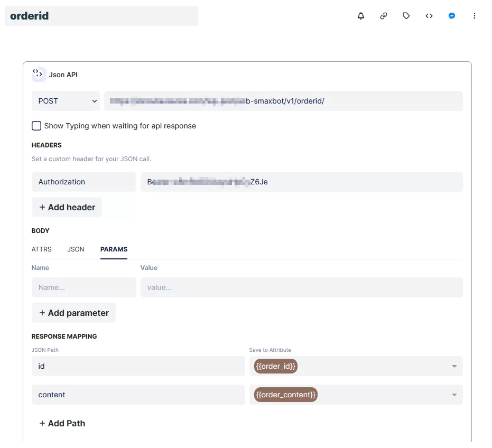Enable Show Typing when waiting checkbox
This screenshot has width=492, height=448.
click(x=36, y=126)
